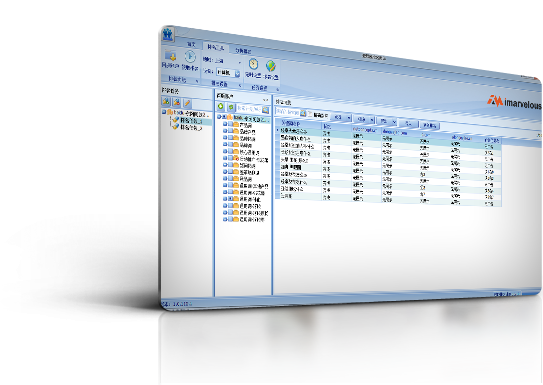Select the currently highlighted middle ribbon tab
This screenshot has height=385, width=543.
(215, 47)
